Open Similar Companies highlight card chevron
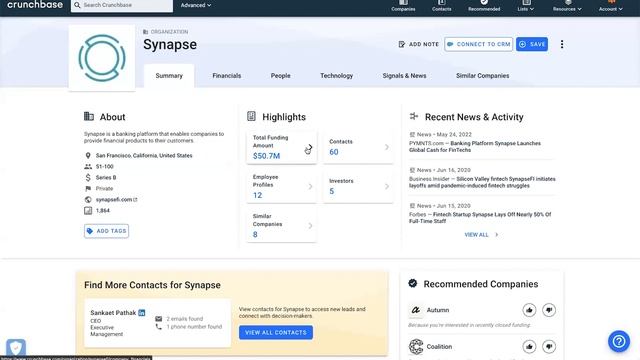Viewport: 640px width, 360px height. tap(310, 226)
